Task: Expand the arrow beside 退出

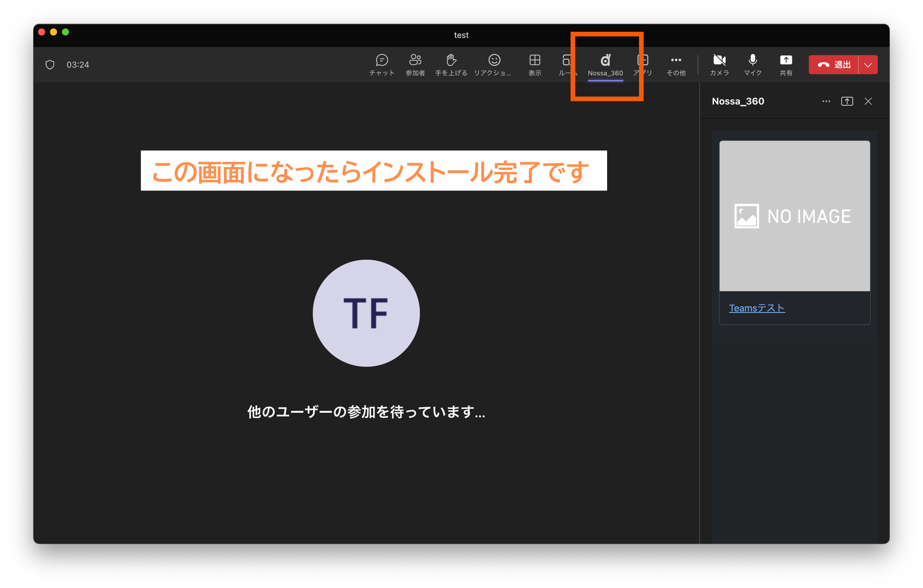Action: click(868, 64)
